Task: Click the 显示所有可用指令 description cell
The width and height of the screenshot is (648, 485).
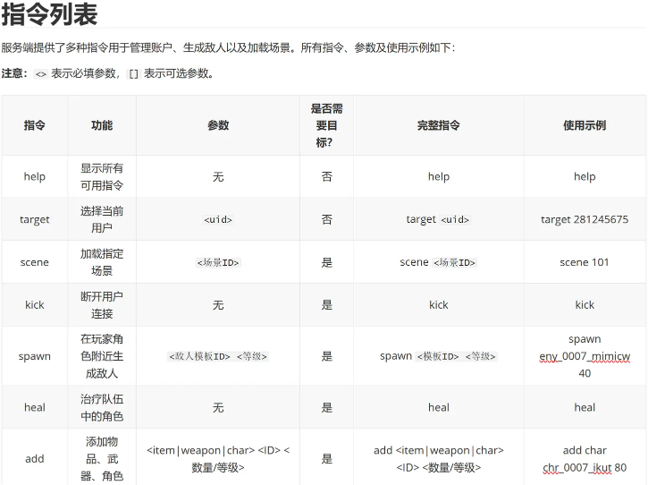Action: (x=102, y=177)
